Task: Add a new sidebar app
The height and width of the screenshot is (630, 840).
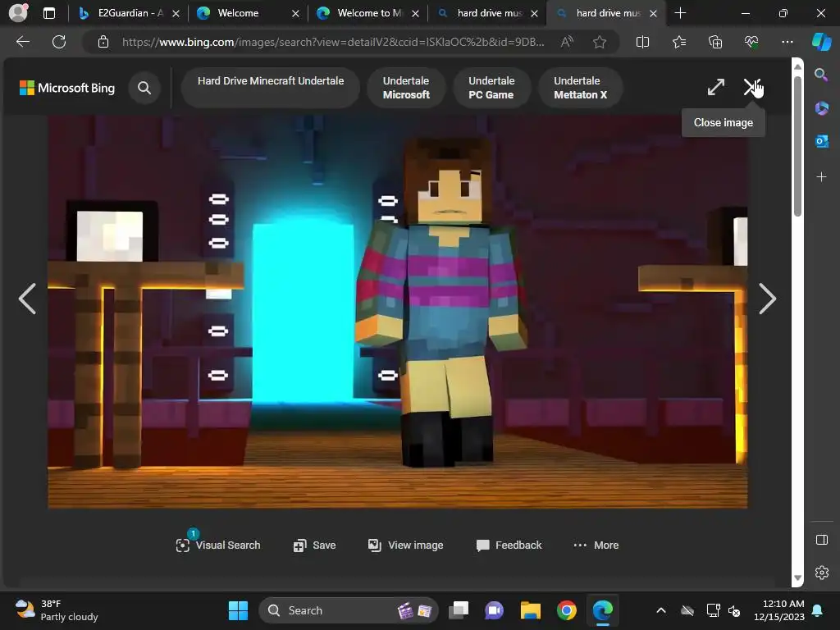Action: coord(821,177)
